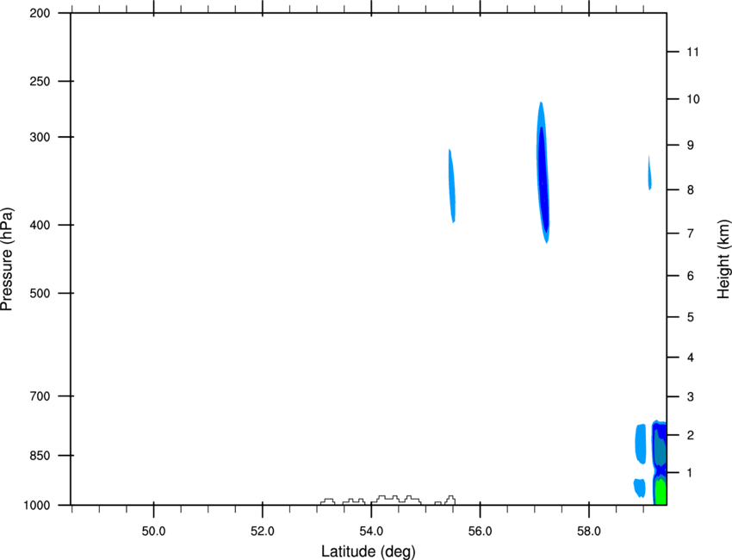This screenshot has height=560, width=732.
Task: Click the 2 km height tick label
Action: (x=691, y=435)
